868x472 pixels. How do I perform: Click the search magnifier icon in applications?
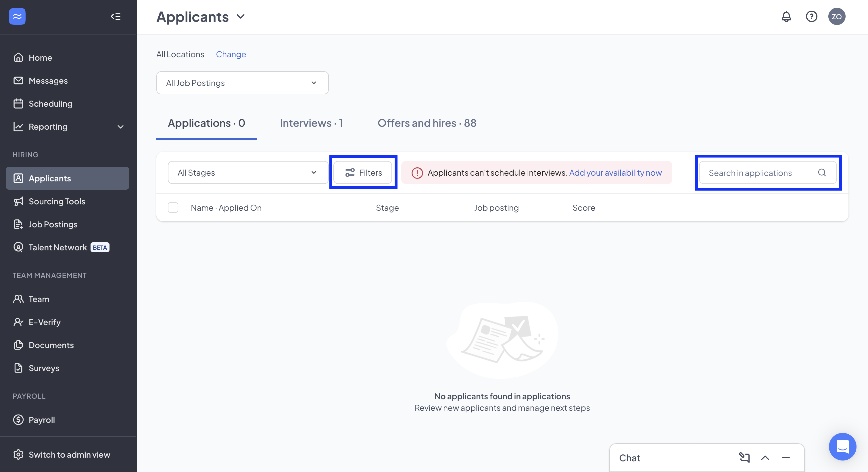click(822, 172)
